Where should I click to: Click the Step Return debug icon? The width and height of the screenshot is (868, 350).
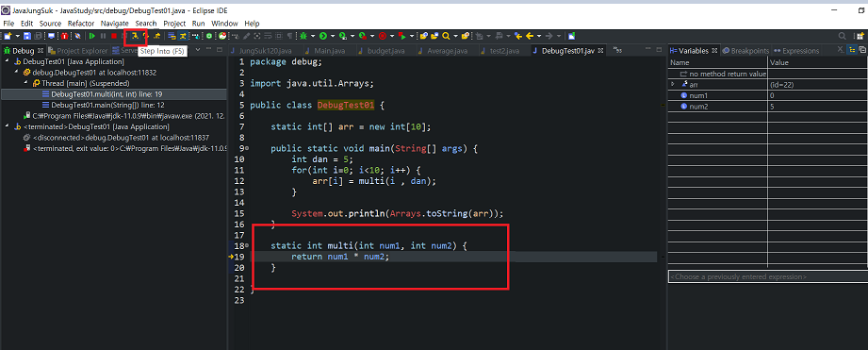[x=156, y=36]
